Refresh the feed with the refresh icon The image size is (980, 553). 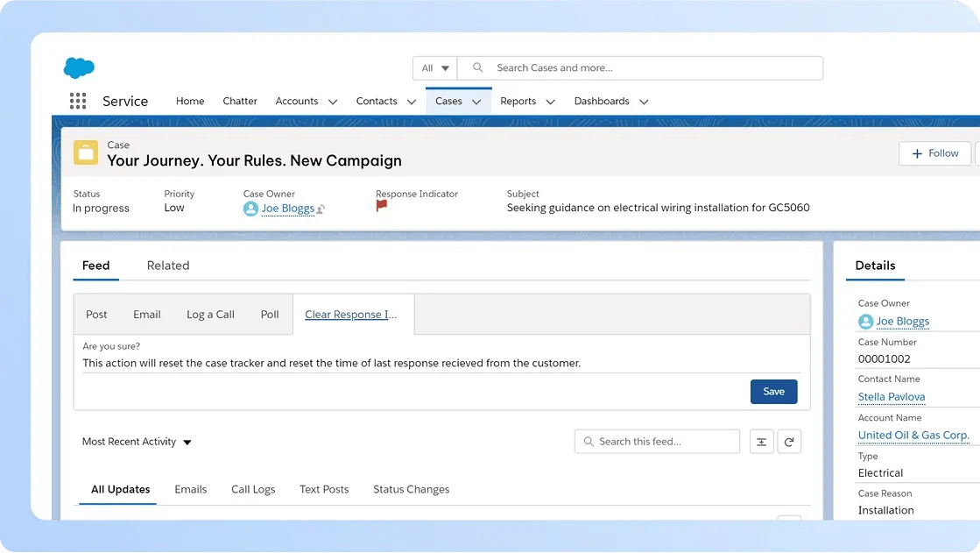[x=789, y=441]
